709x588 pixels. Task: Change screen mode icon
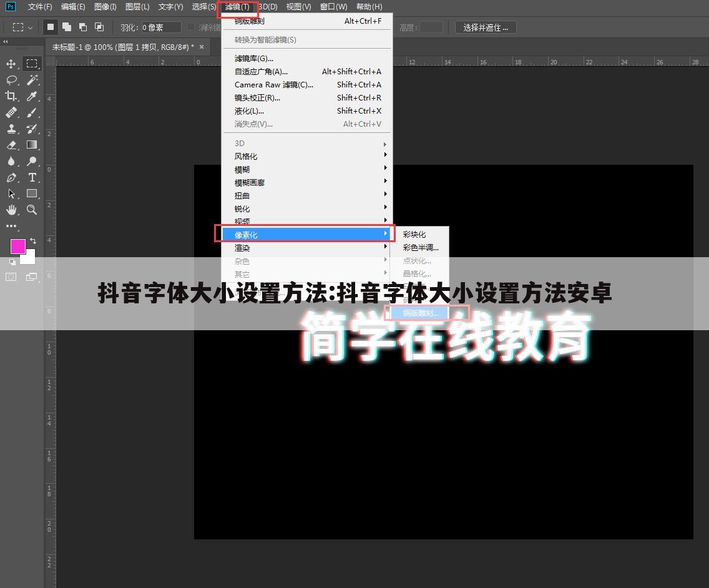point(32,277)
